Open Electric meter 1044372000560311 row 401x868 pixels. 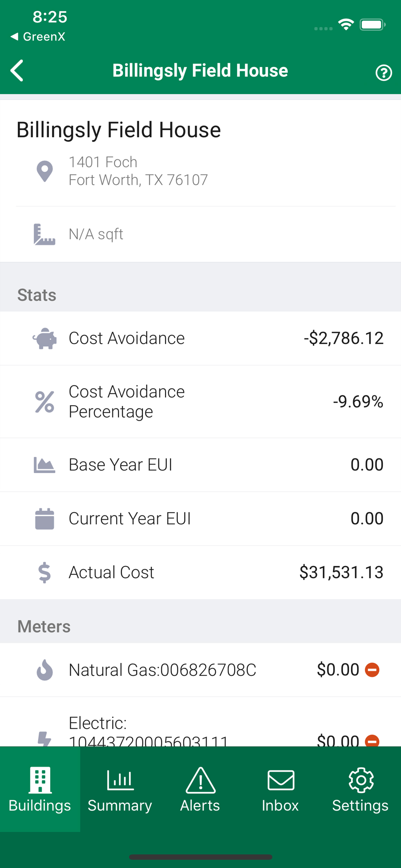[200, 722]
